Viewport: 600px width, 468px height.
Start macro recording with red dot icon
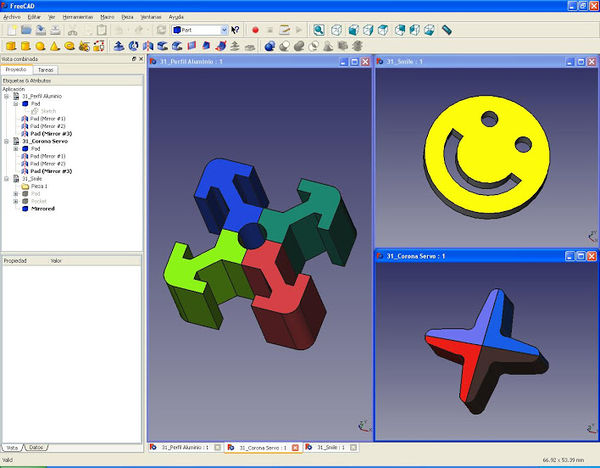point(256,30)
